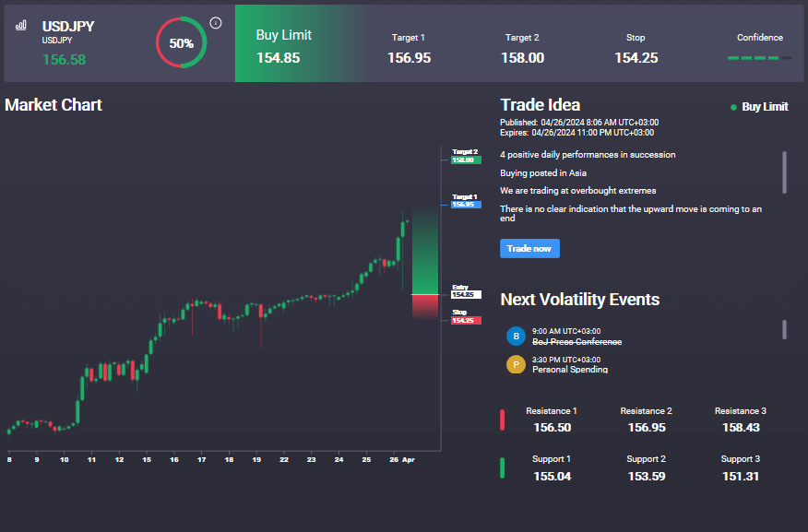Click the 'Buying posted in Asia' text
This screenshot has width=808, height=532.
pos(543,173)
